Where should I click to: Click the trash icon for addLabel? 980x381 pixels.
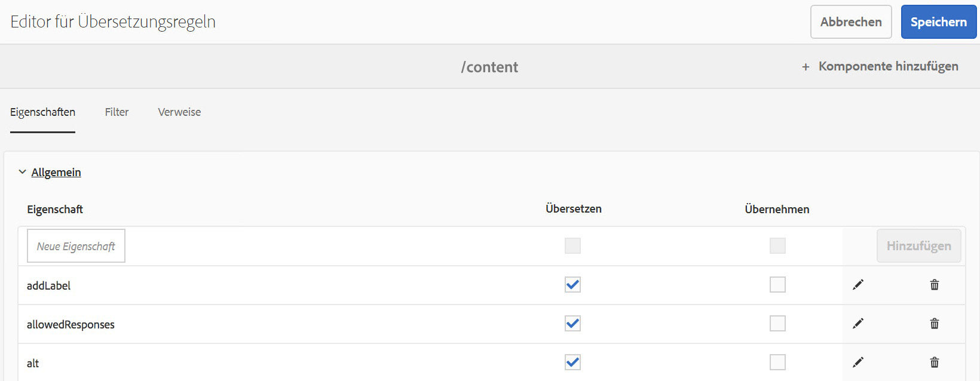point(935,285)
